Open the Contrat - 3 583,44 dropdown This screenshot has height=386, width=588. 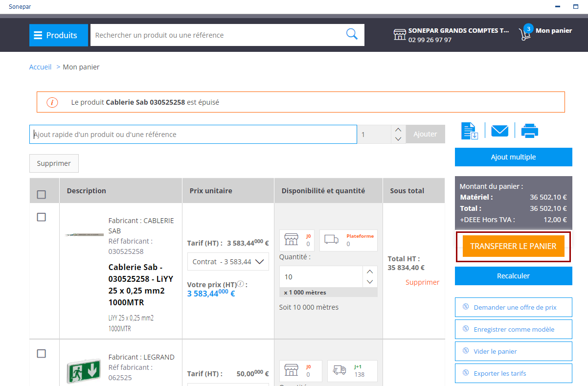pyautogui.click(x=228, y=262)
